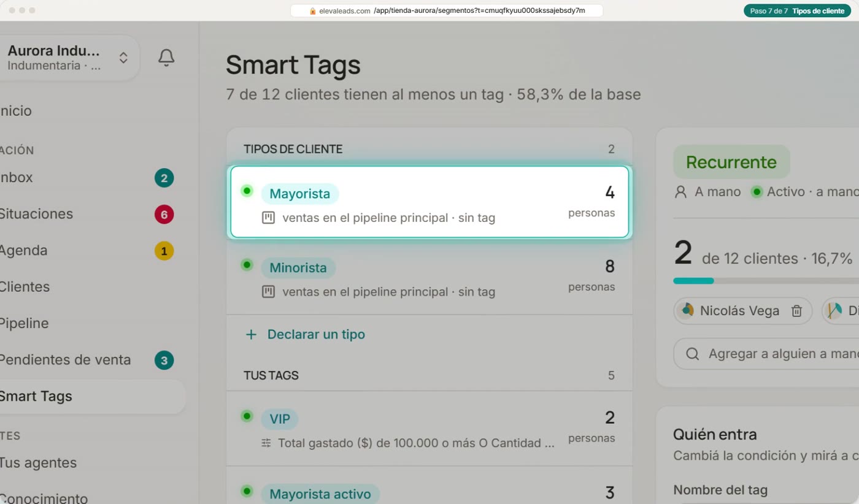The width and height of the screenshot is (859, 504).
Task: Open Tus agentes in the sidebar
Action: point(87,463)
